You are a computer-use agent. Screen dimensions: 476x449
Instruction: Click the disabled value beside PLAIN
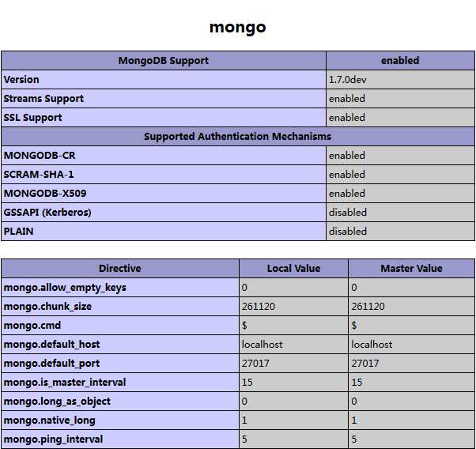348,232
